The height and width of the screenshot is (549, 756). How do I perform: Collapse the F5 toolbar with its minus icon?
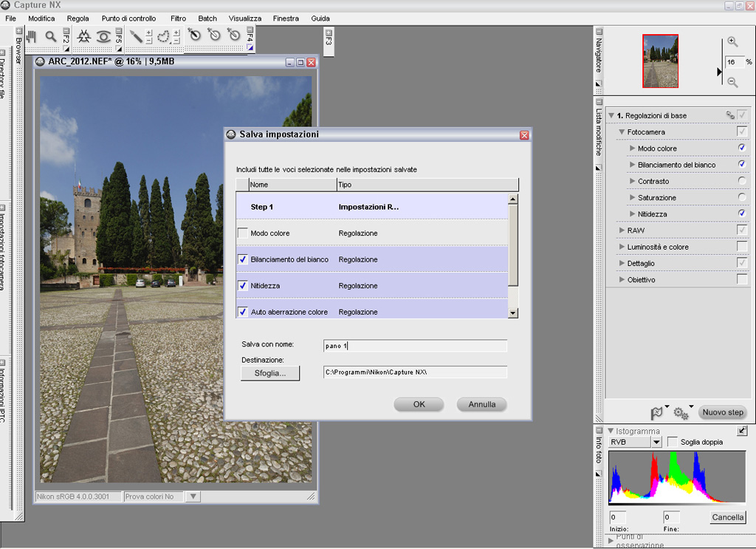[x=119, y=31]
